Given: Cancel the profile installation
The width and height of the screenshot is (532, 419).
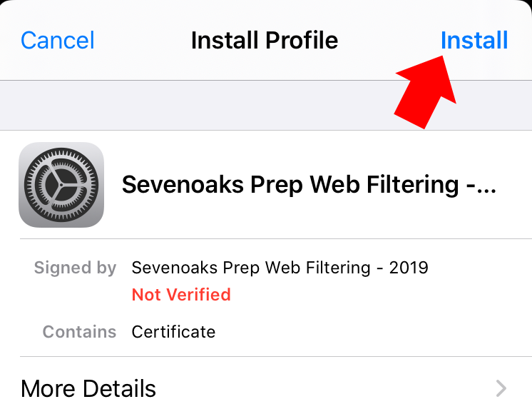Looking at the screenshot, I should click(58, 41).
